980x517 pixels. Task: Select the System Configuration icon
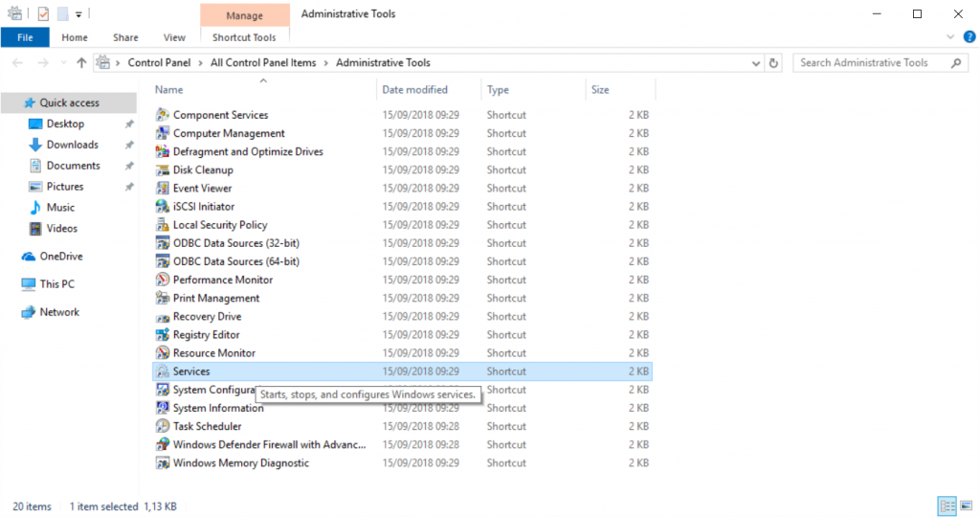pyautogui.click(x=163, y=390)
